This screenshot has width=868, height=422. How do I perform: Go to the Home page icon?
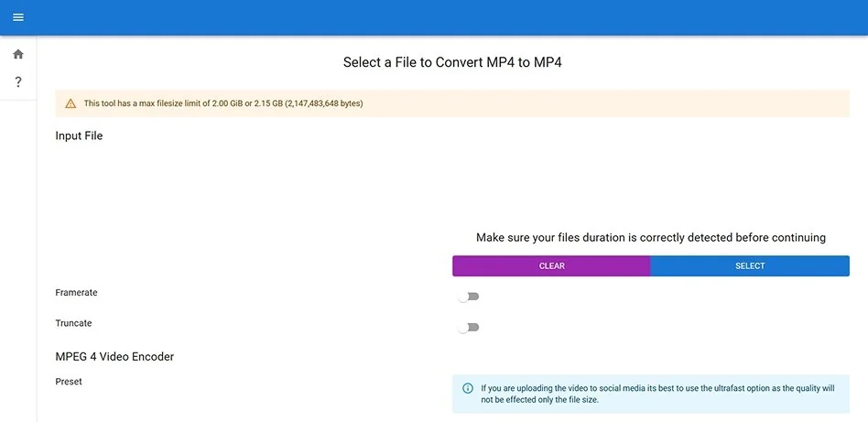pyautogui.click(x=18, y=55)
